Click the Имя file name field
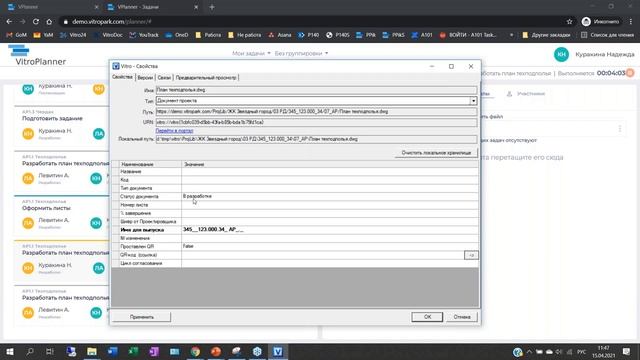Image resolution: width=640 pixels, height=360 pixels. point(316,90)
